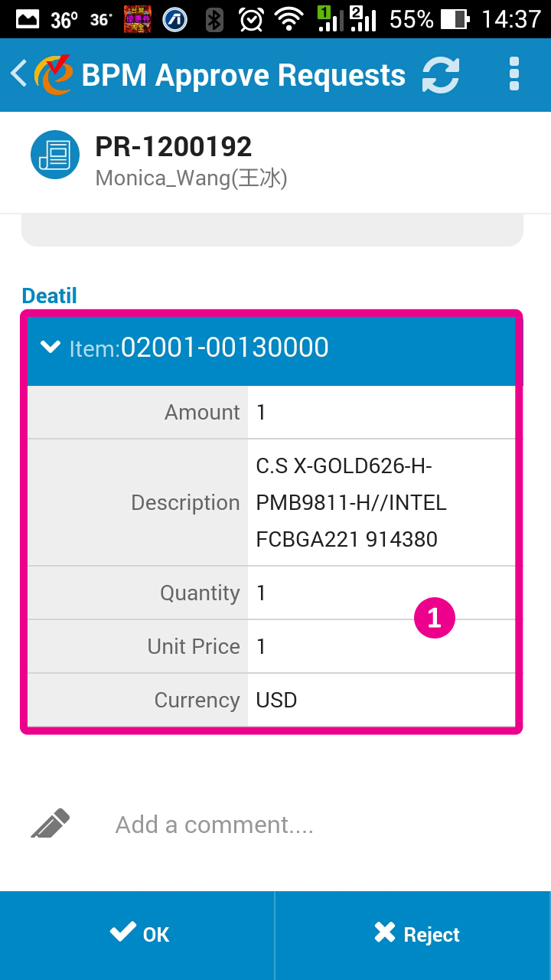Select the PR-1200192 request title
Viewport: 551px width, 980px height.
pyautogui.click(x=173, y=146)
